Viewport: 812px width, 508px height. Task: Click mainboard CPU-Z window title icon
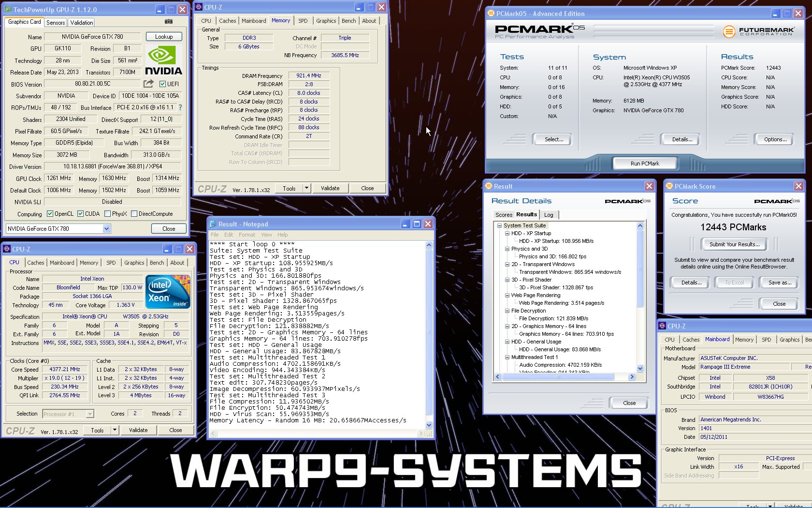click(663, 326)
